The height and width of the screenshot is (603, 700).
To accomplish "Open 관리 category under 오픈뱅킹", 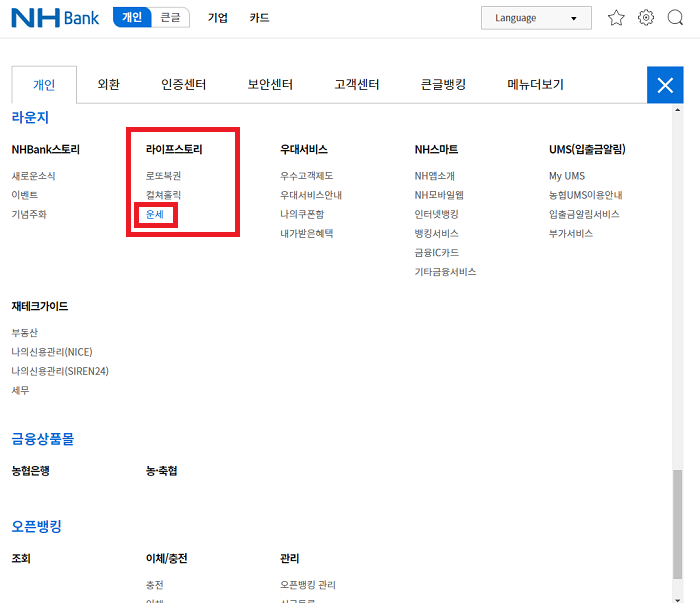I will click(x=290, y=558).
